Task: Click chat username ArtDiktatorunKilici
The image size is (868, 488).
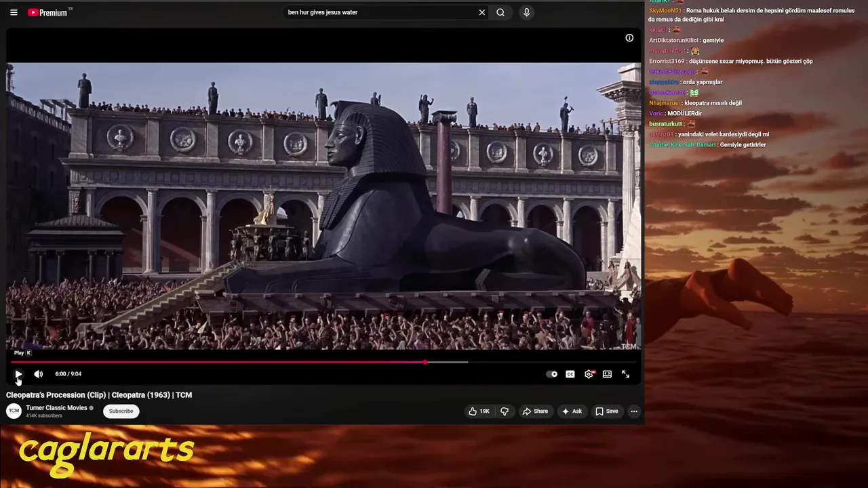Action: coord(673,41)
